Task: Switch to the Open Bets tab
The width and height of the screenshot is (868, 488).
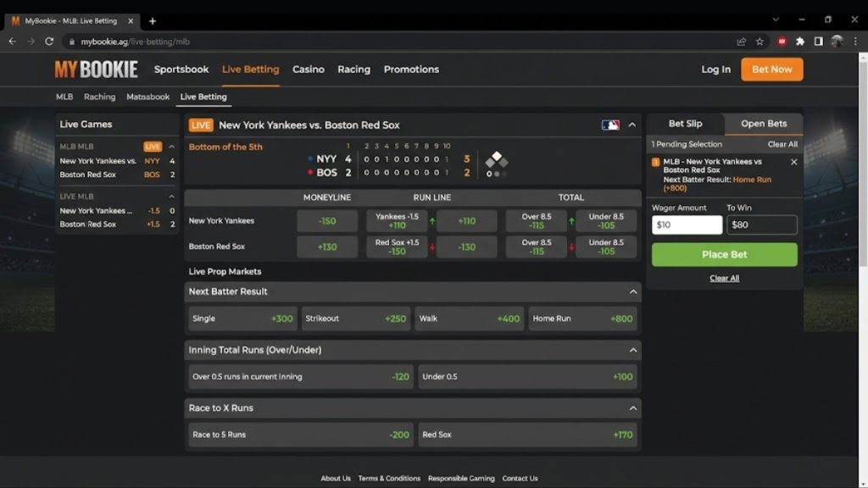Action: [764, 124]
